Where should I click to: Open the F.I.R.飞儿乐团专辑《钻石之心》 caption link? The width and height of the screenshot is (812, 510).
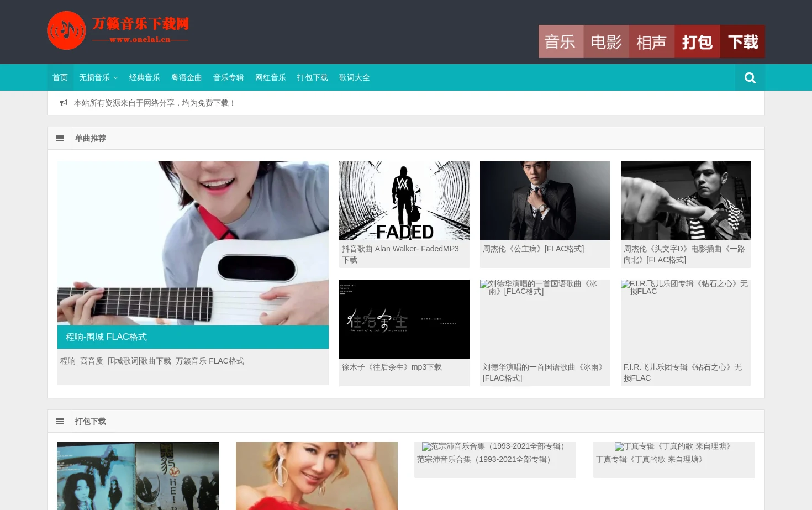683,372
